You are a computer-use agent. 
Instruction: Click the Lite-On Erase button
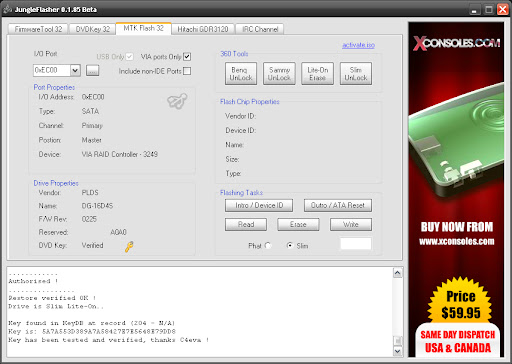point(317,74)
